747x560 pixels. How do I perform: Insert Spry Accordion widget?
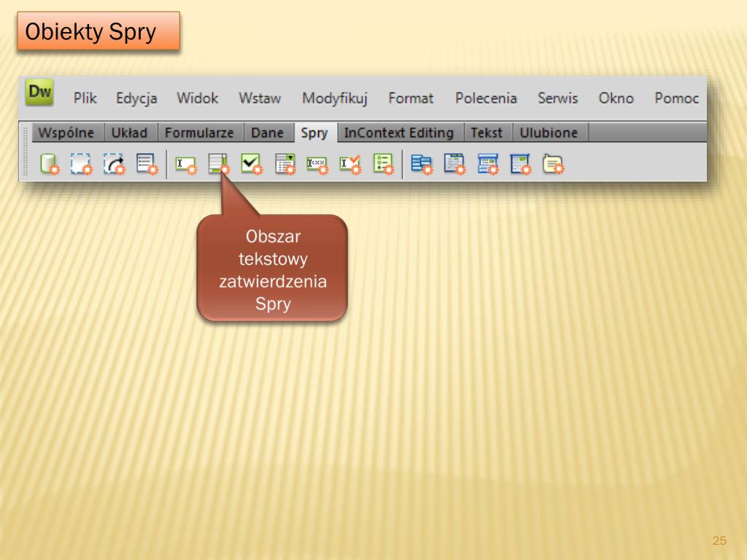tap(488, 164)
